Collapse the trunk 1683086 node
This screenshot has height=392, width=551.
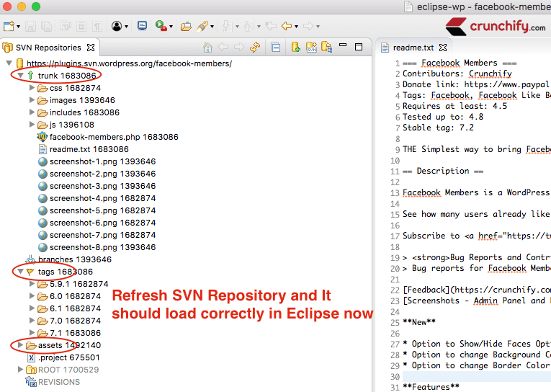point(20,75)
